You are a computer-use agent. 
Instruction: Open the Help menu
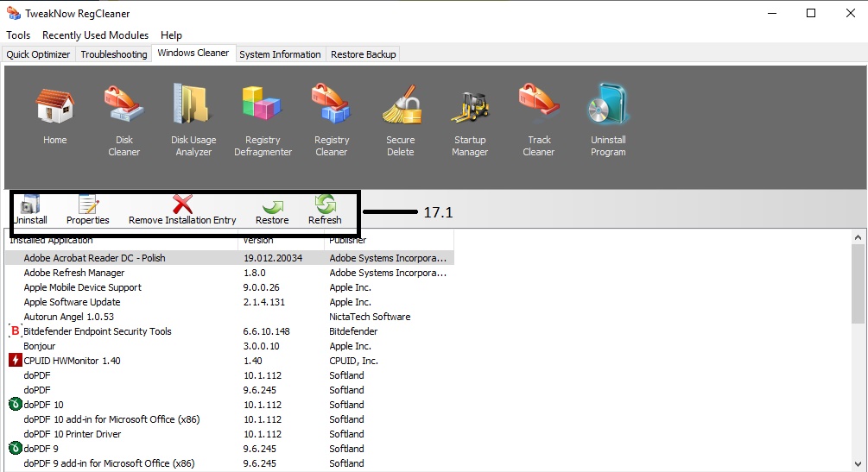171,35
